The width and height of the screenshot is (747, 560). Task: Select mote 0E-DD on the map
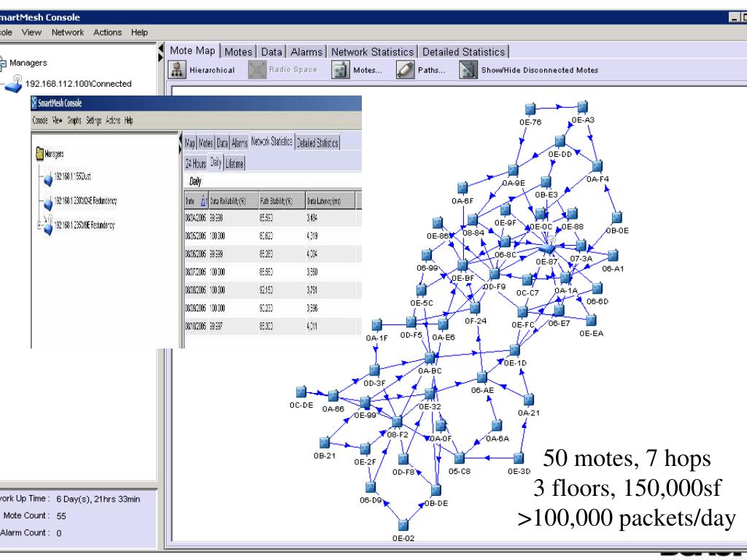coord(560,141)
